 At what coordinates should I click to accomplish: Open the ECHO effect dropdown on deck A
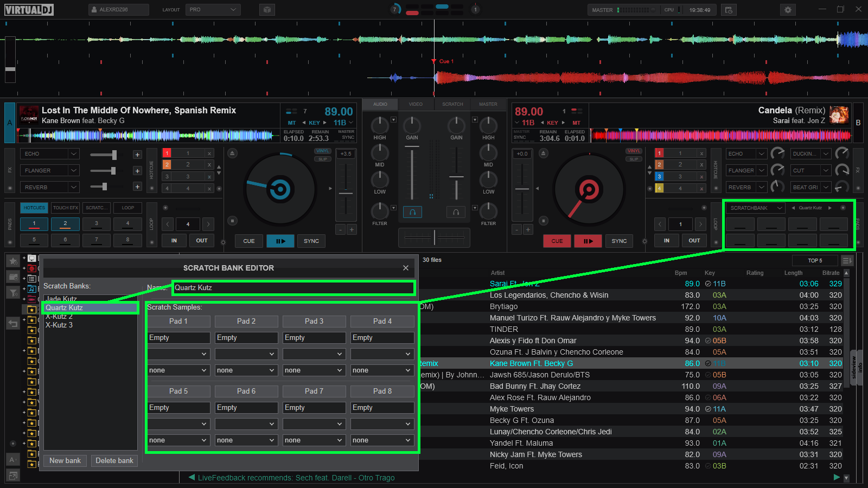(x=49, y=153)
